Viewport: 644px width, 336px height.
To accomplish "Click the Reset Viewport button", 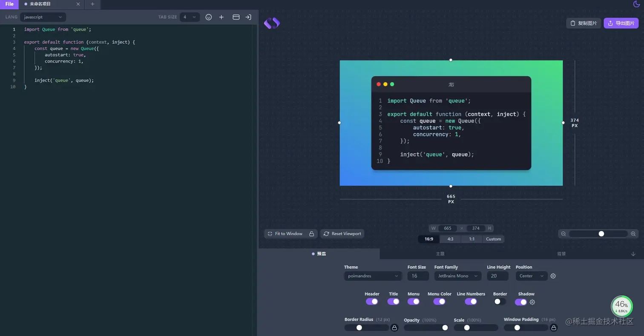I will 342,234.
